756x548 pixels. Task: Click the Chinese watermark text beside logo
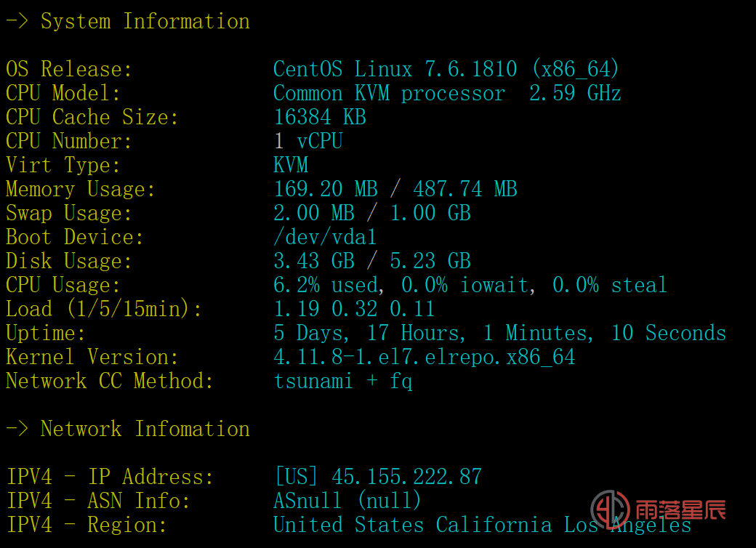(681, 510)
